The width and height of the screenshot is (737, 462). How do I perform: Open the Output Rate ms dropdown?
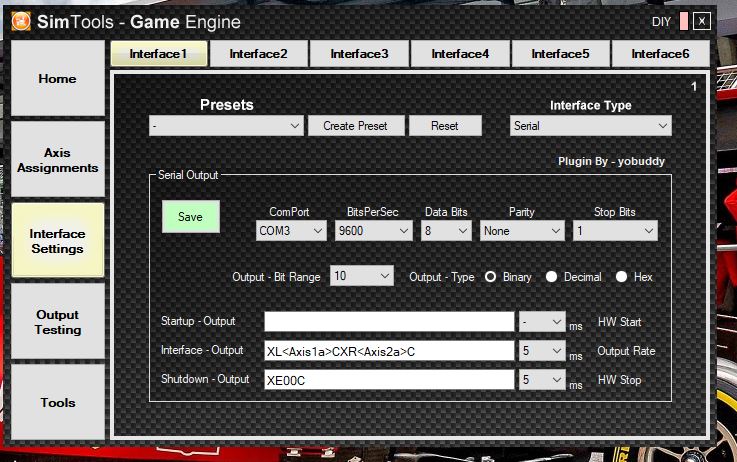(x=542, y=351)
